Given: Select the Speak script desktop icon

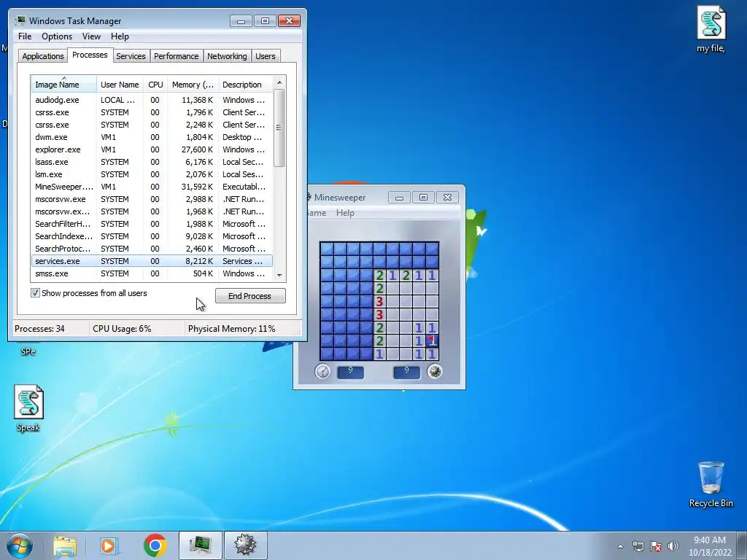Looking at the screenshot, I should pyautogui.click(x=28, y=408).
